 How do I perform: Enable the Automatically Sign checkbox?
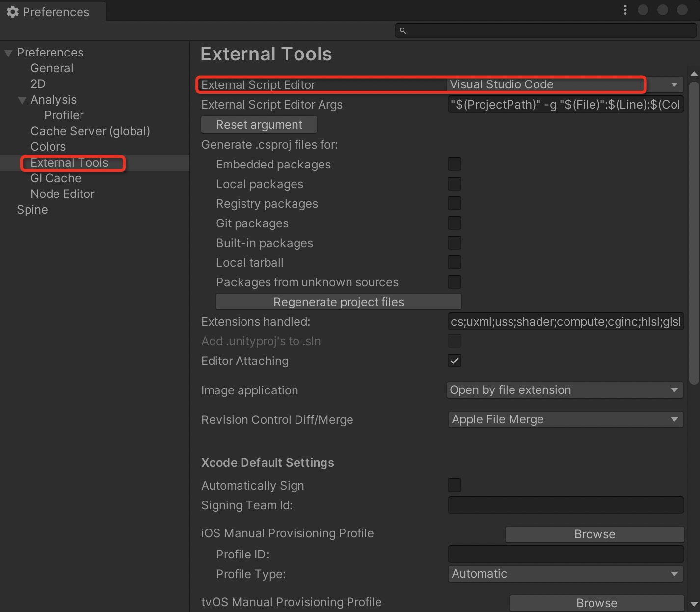pyautogui.click(x=455, y=485)
